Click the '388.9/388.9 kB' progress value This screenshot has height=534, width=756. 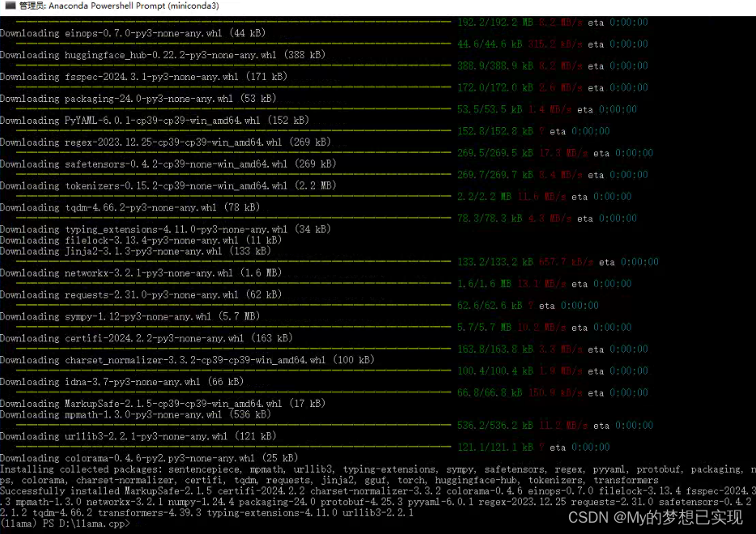pyautogui.click(x=495, y=66)
